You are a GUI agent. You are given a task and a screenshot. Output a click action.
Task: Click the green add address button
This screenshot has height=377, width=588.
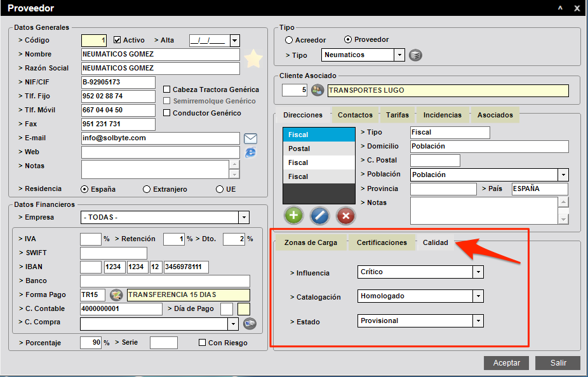293,215
